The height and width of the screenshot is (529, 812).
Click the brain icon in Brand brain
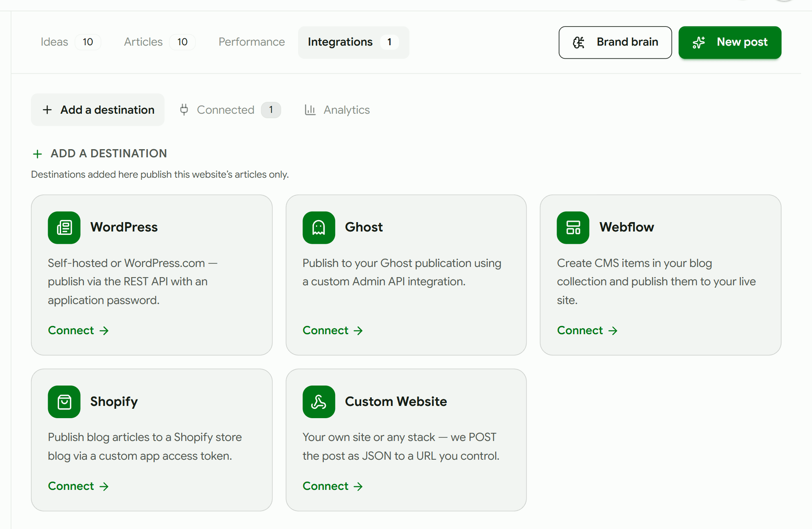(x=579, y=42)
